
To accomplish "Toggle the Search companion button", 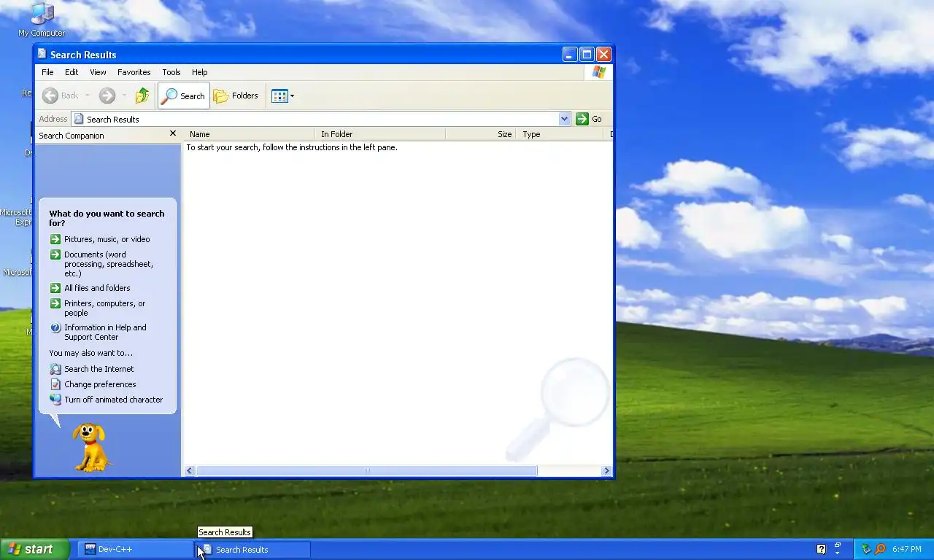I will click(x=184, y=96).
